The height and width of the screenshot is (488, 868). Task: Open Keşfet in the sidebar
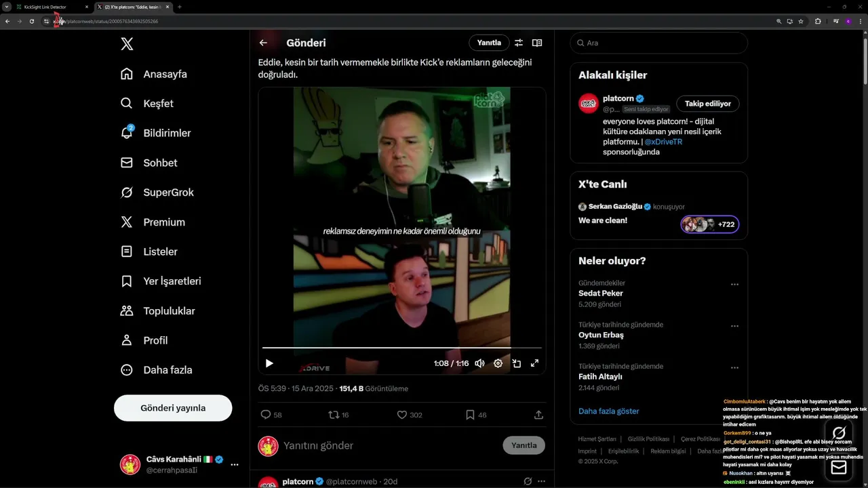click(x=147, y=104)
